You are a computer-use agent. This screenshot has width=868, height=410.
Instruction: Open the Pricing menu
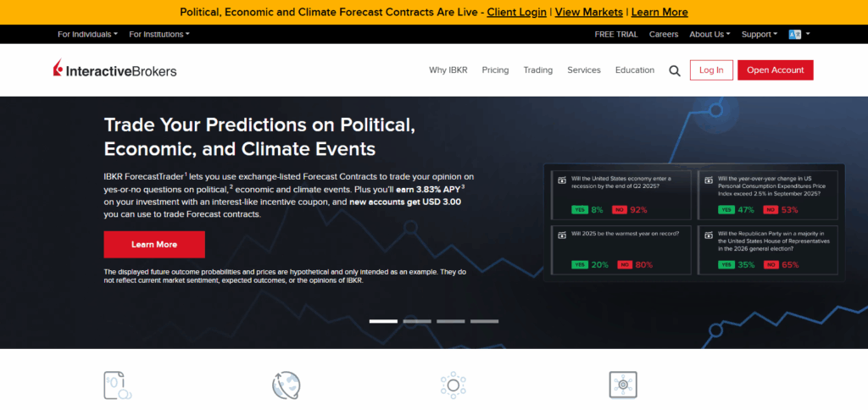pos(495,70)
